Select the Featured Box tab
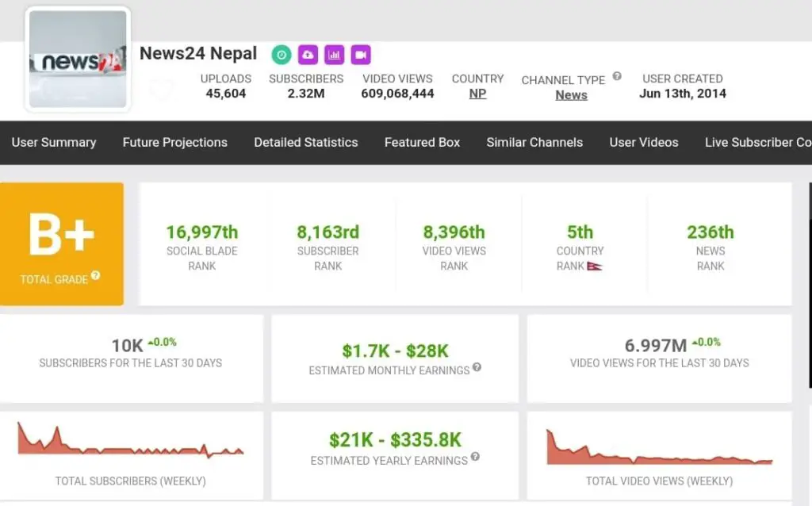The width and height of the screenshot is (812, 506). (422, 143)
